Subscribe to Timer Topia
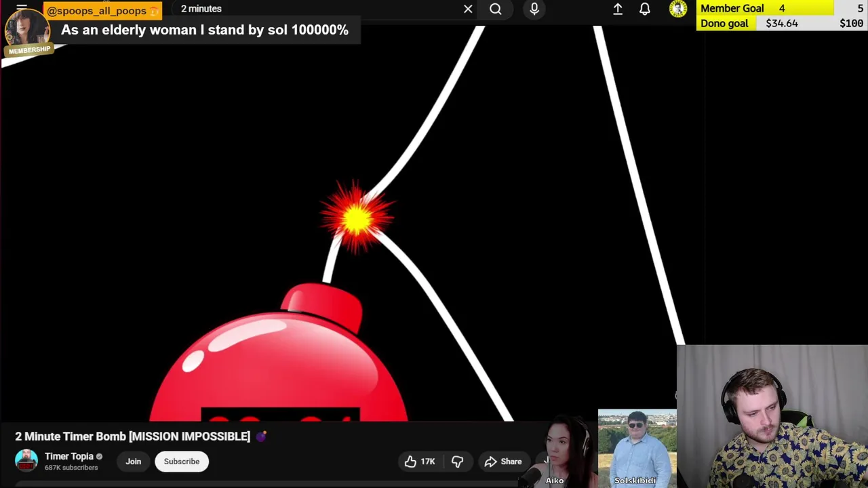The width and height of the screenshot is (868, 488). point(182,462)
